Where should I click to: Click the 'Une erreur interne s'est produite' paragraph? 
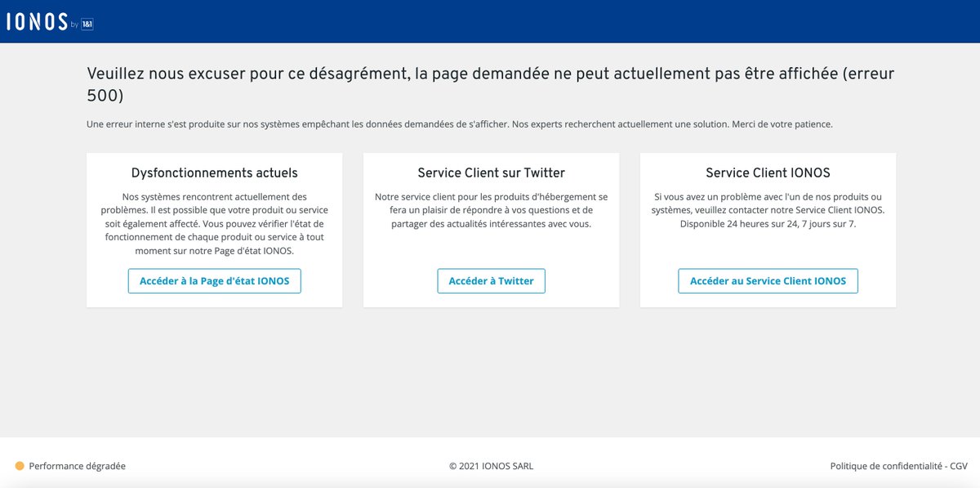pos(460,124)
